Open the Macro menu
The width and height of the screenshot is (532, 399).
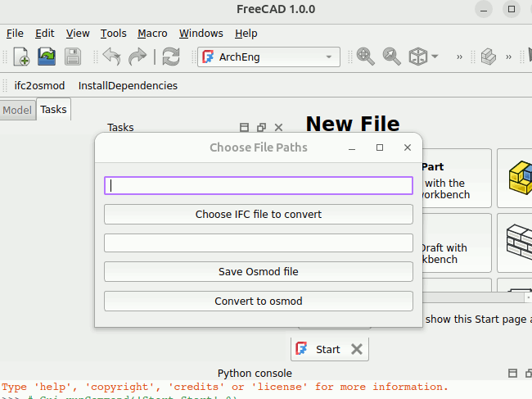pos(152,34)
